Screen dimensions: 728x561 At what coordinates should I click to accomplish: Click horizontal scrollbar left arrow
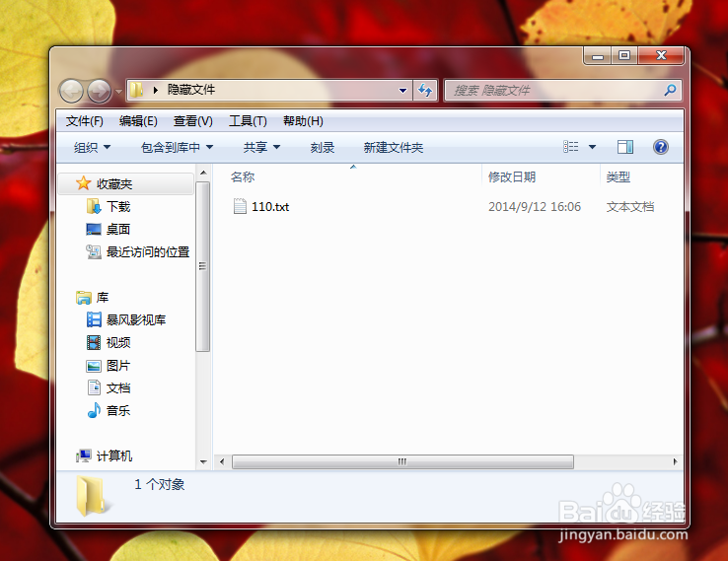point(222,461)
